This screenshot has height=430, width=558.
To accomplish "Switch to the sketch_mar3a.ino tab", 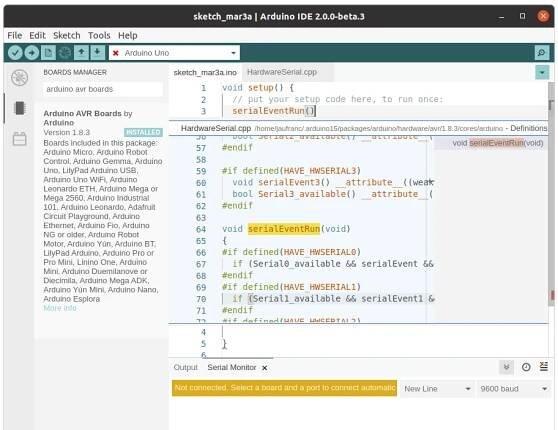I will pos(205,73).
